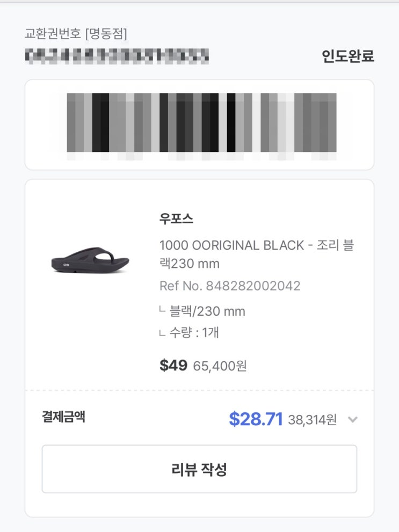The image size is (399, 532).
Task: Tap the 우포스 brand name
Action: (x=176, y=218)
